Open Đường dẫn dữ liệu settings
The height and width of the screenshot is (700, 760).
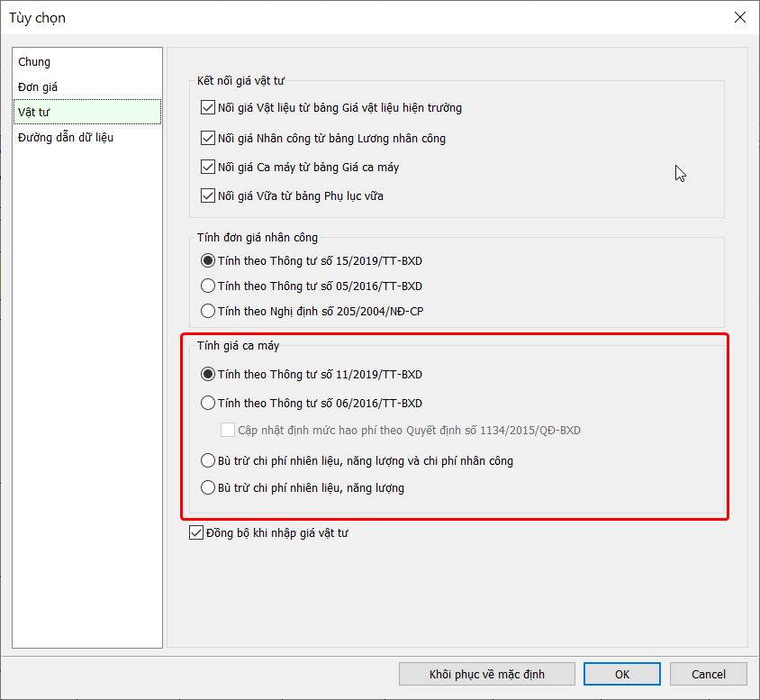[x=66, y=138]
